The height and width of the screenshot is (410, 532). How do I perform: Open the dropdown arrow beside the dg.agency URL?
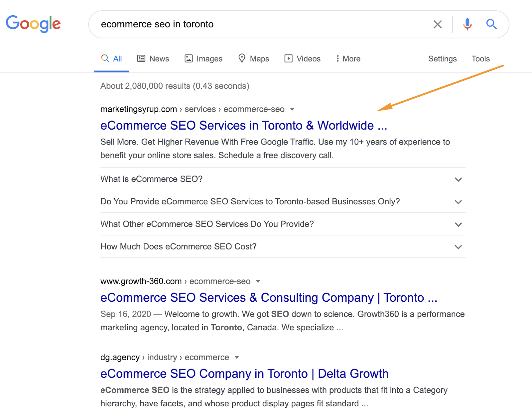[237, 358]
